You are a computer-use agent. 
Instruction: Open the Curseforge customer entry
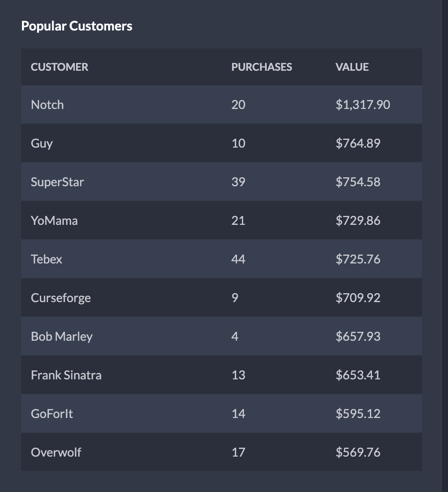[x=61, y=298]
